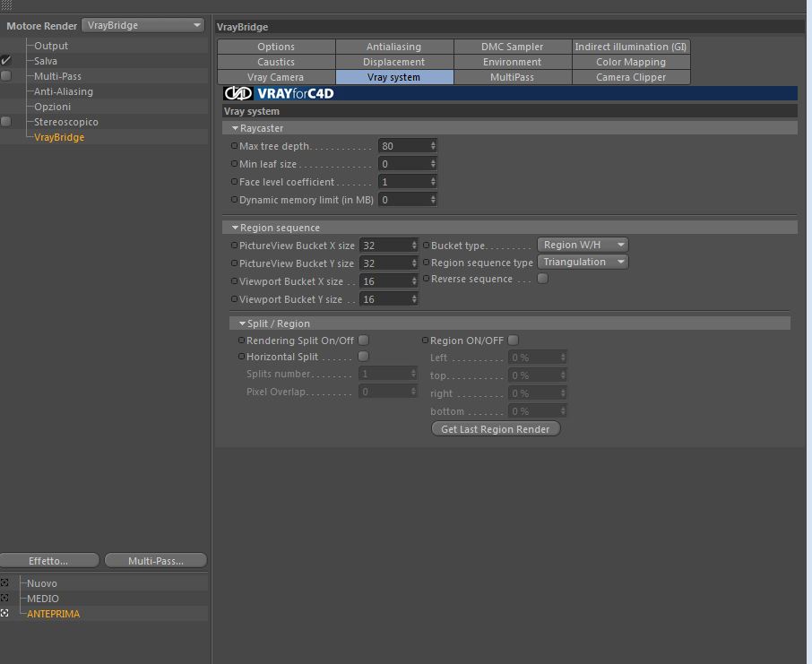Viewport: 812px width, 664px height.
Task: Open the Vray Camera tab
Action: pos(276,77)
